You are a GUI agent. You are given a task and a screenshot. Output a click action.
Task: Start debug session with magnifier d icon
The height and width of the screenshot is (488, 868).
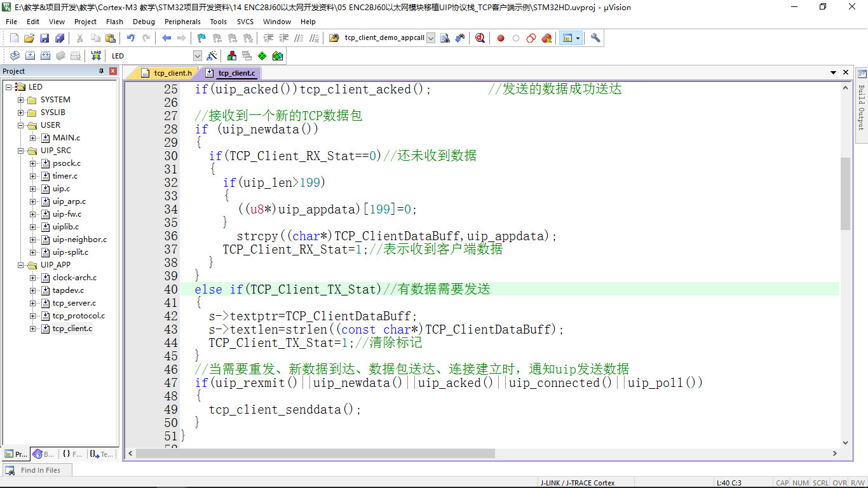click(x=480, y=38)
